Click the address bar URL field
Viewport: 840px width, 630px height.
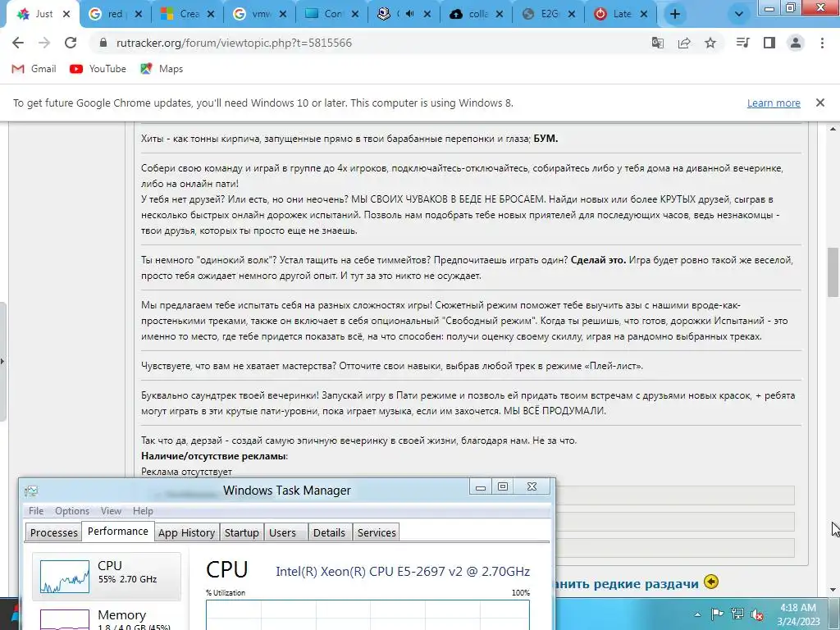370,43
